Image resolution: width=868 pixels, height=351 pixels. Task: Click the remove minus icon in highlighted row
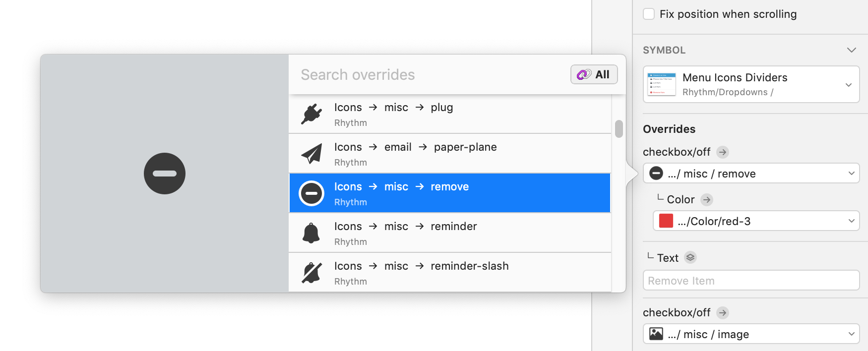[311, 193]
